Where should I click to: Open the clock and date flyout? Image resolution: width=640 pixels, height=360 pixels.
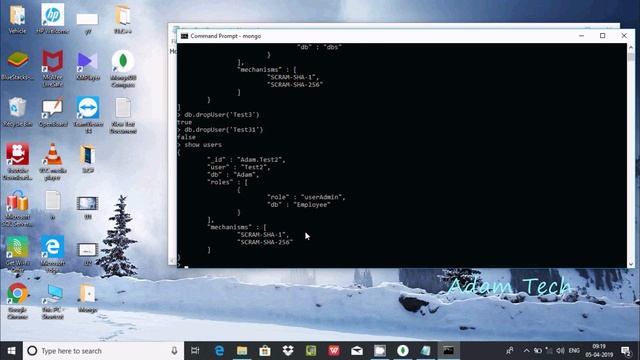coord(599,351)
